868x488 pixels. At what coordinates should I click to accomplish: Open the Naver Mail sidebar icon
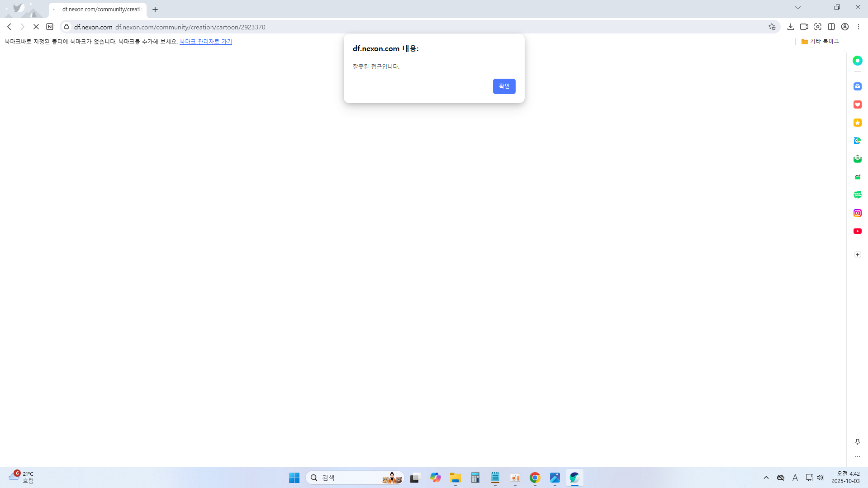point(857,159)
